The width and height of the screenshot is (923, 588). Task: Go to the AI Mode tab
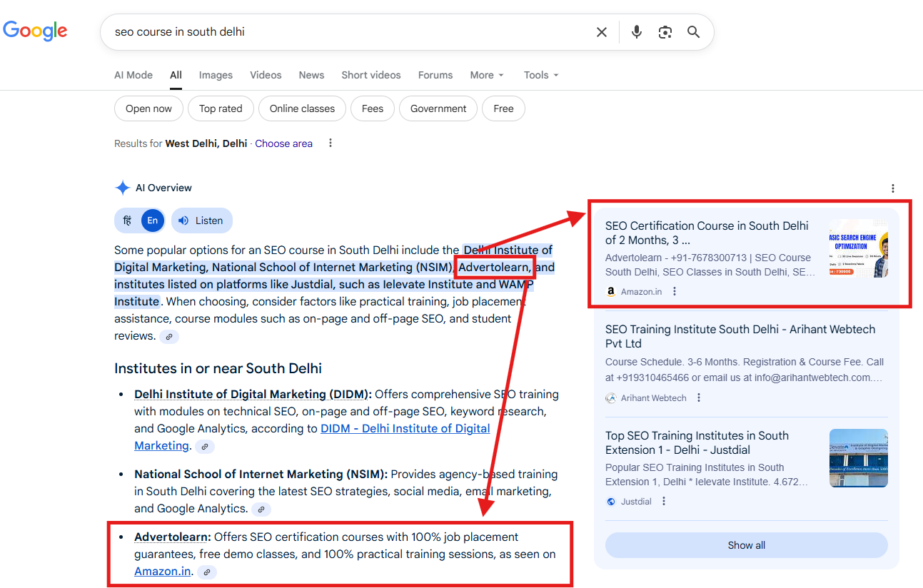(x=133, y=75)
